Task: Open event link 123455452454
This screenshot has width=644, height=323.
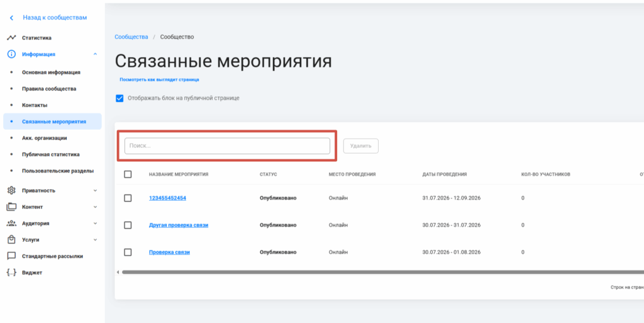Action: click(x=167, y=198)
